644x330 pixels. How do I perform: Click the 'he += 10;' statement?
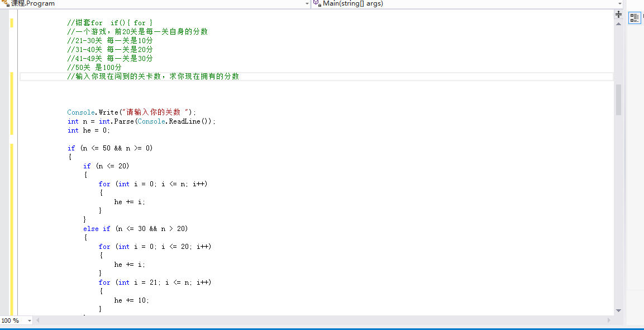(x=132, y=300)
